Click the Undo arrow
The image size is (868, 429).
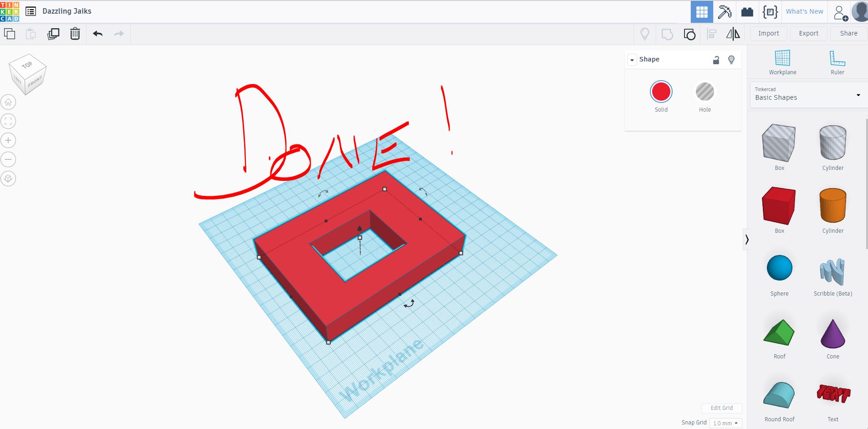click(97, 34)
